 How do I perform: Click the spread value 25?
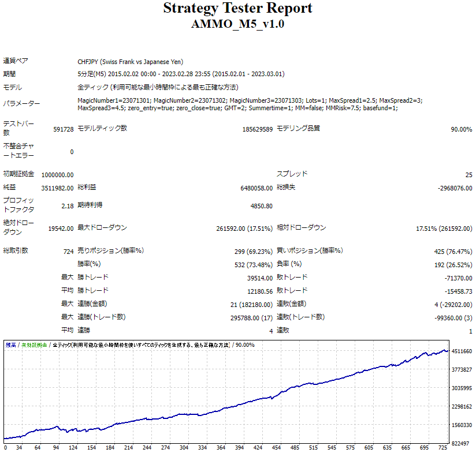click(468, 175)
